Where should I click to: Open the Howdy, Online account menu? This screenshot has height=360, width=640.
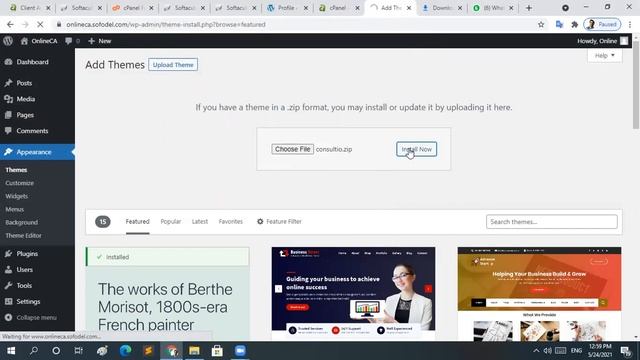click(x=602, y=41)
